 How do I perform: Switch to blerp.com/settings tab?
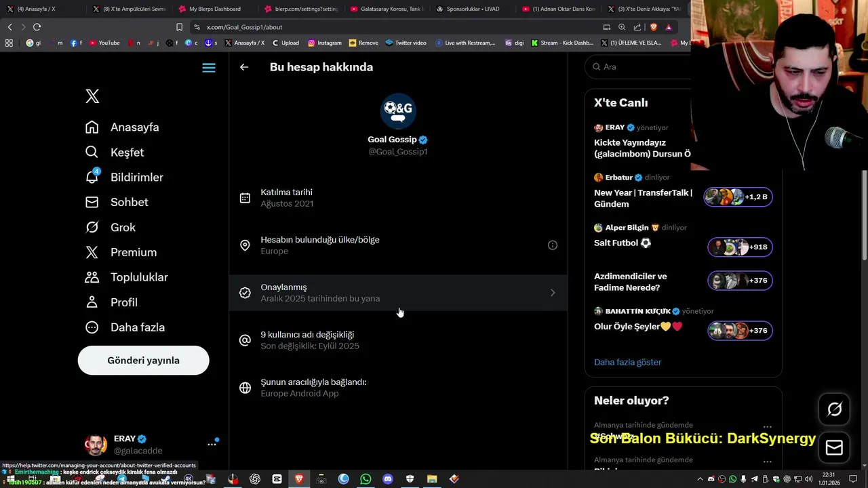(x=301, y=9)
